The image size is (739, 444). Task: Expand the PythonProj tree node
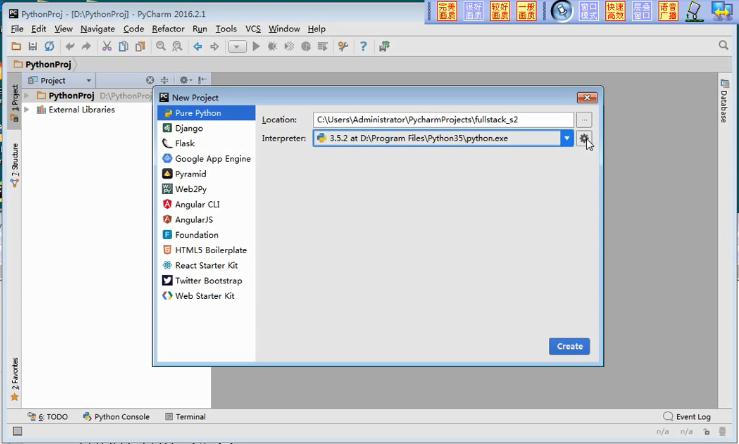pos(27,96)
